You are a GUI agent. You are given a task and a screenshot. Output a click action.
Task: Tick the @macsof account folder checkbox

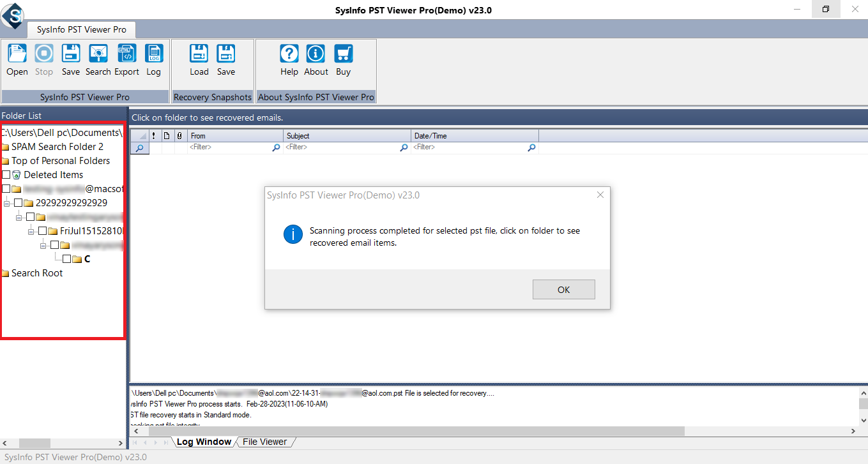pos(6,189)
